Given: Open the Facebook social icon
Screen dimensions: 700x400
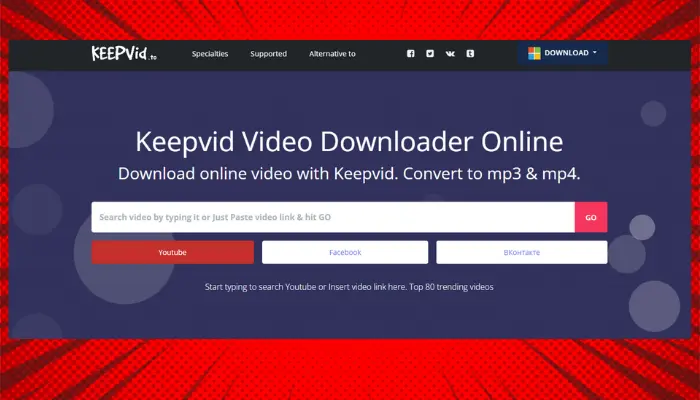Looking at the screenshot, I should point(411,54).
